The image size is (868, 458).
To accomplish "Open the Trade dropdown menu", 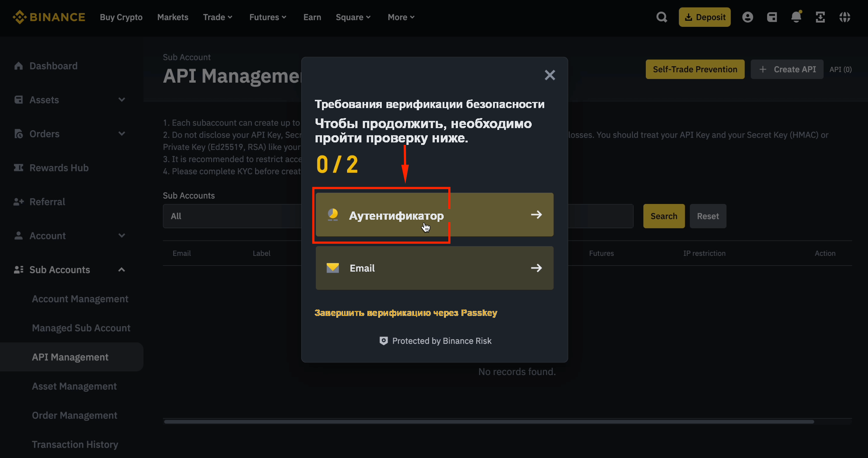I will point(218,17).
